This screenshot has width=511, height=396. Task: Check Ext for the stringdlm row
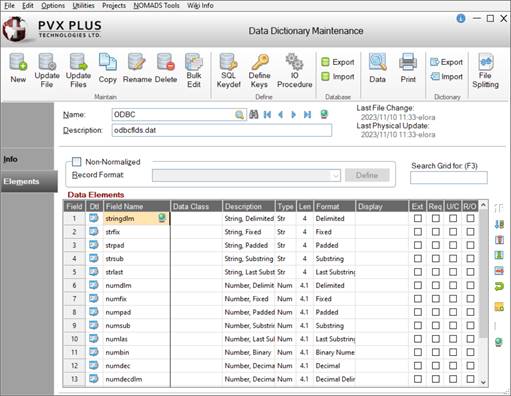coord(418,218)
